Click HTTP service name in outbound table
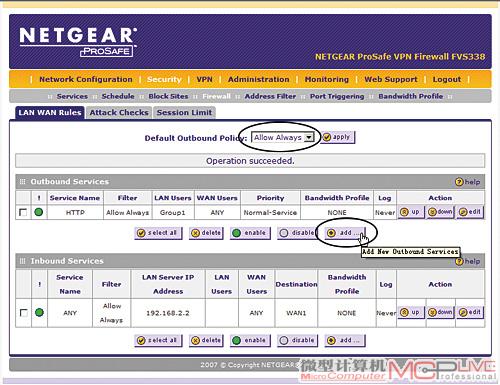500x385 pixels. pos(75,212)
